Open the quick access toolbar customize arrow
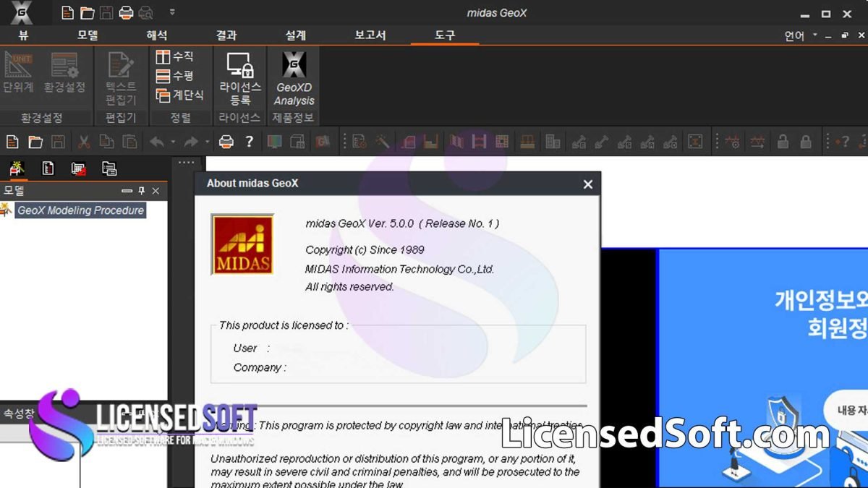 click(x=172, y=12)
